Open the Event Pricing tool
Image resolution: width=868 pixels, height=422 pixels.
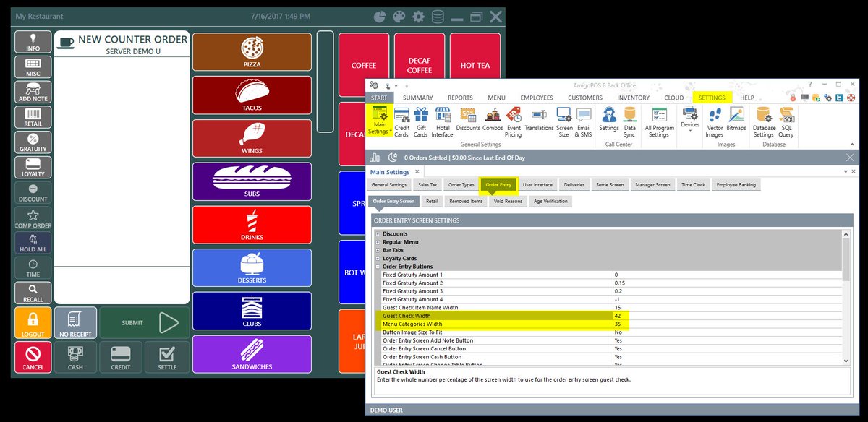513,121
